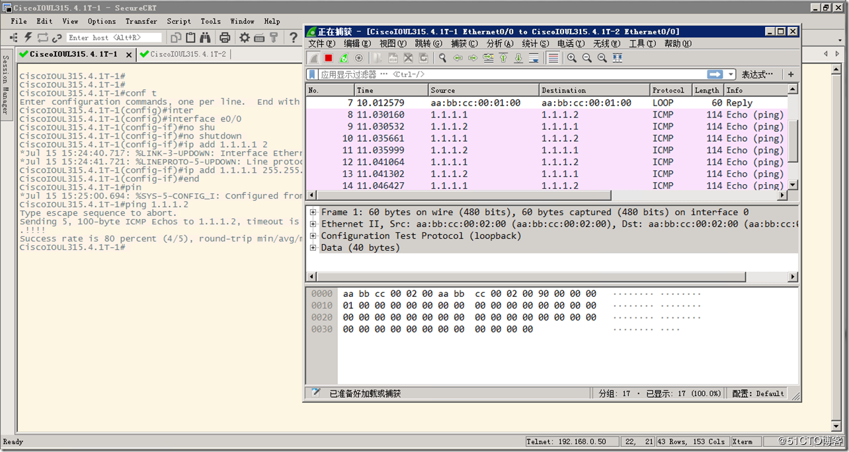Screen dimensions: 849x452
Task: Open the 文件(F) menu in Wireshark
Action: pyautogui.click(x=321, y=43)
